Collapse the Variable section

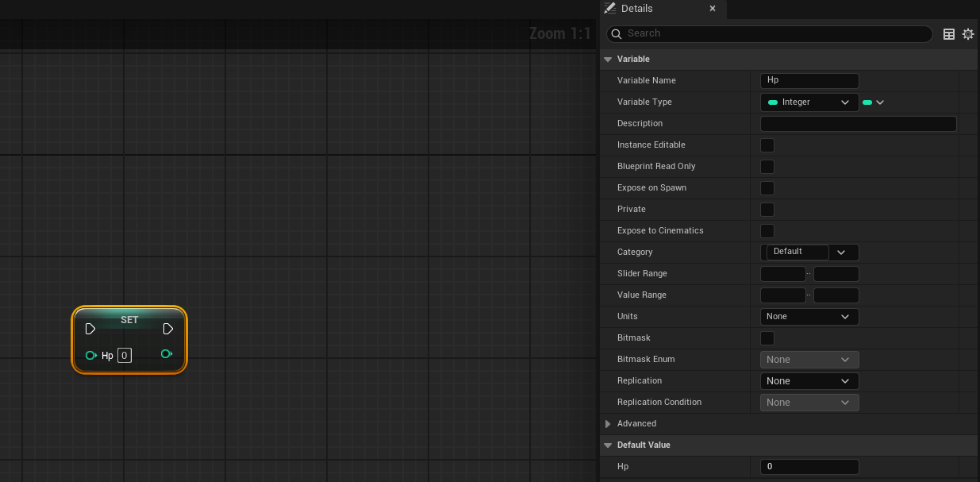coord(608,60)
